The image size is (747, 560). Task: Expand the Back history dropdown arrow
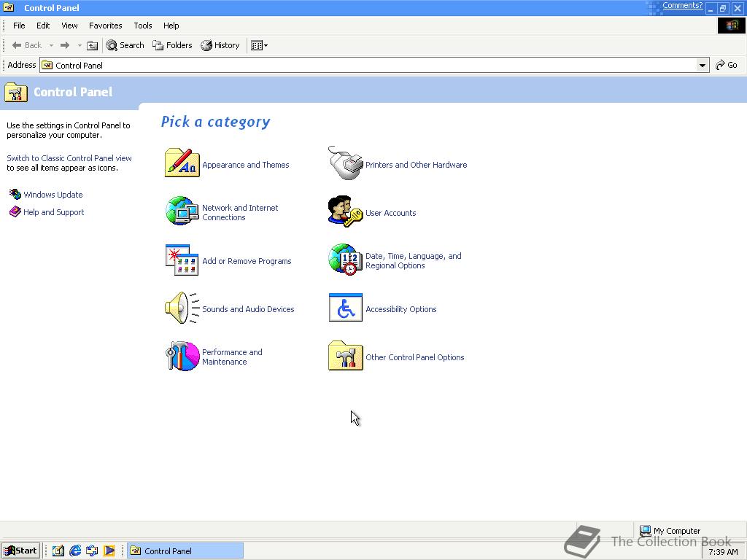click(x=52, y=45)
